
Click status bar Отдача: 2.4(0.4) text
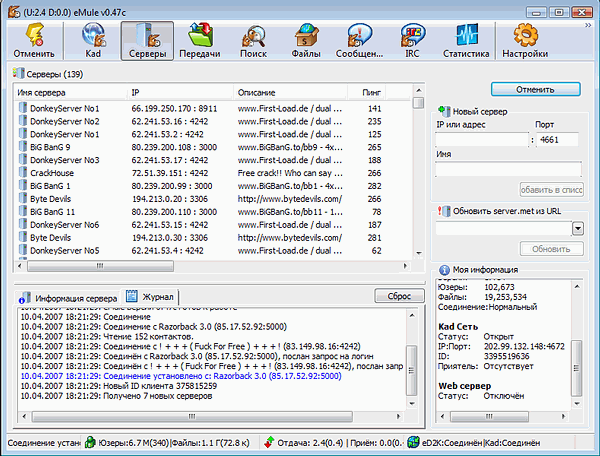[310, 443]
